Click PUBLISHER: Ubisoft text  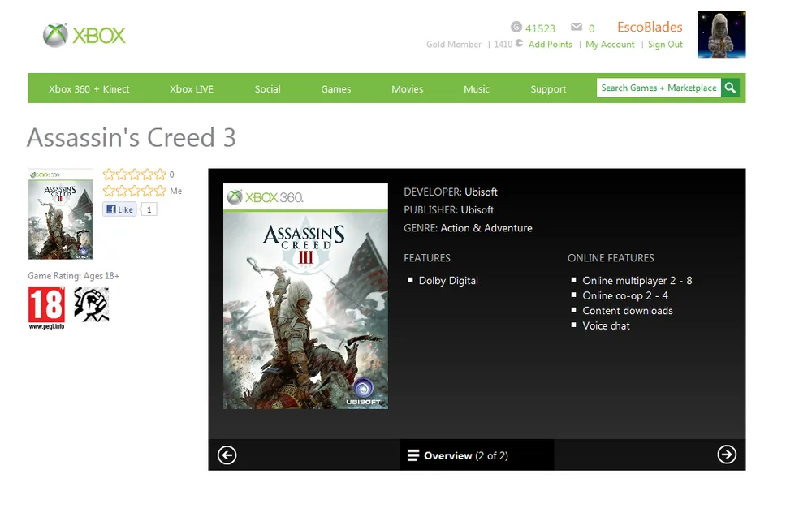coord(448,210)
